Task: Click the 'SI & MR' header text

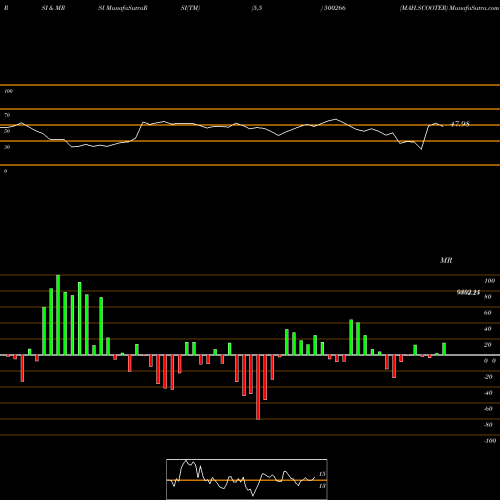Action: pos(53,8)
